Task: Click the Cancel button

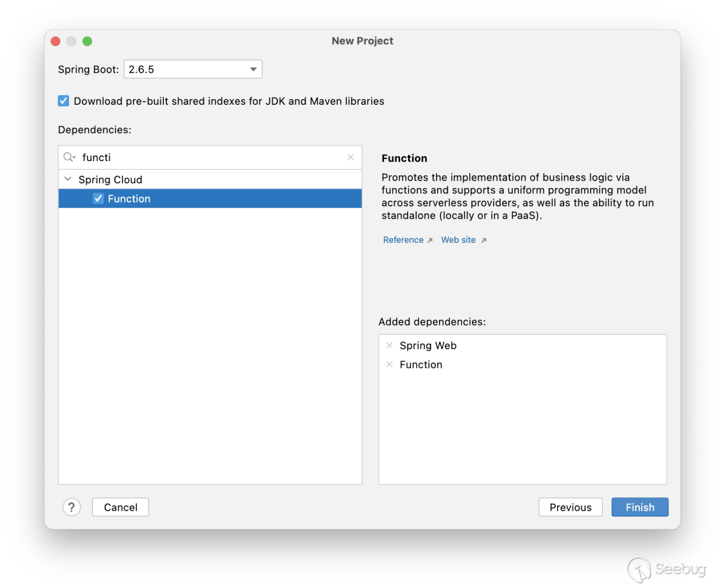Action: [x=120, y=507]
